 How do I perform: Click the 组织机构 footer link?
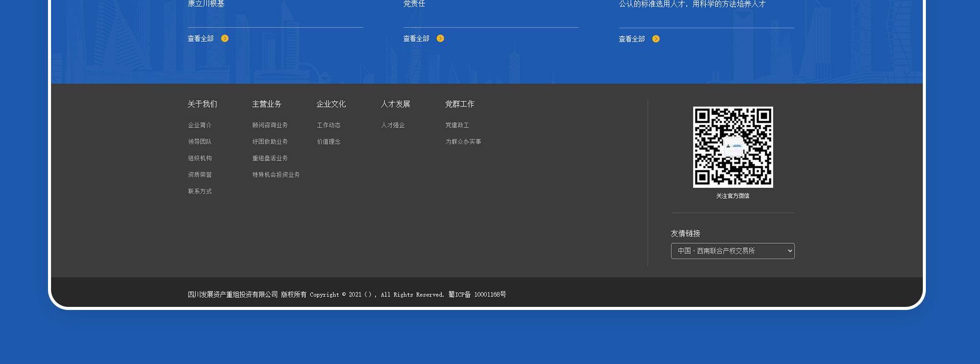coord(200,159)
